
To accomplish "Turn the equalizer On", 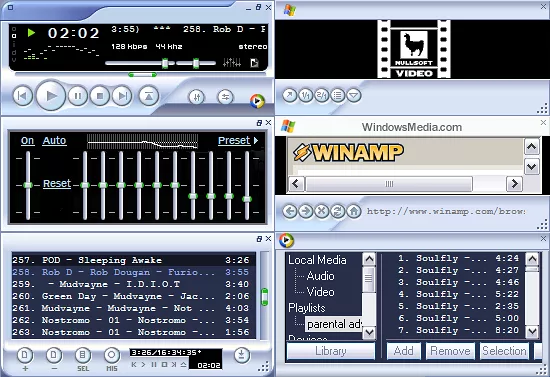I will tap(27, 141).
